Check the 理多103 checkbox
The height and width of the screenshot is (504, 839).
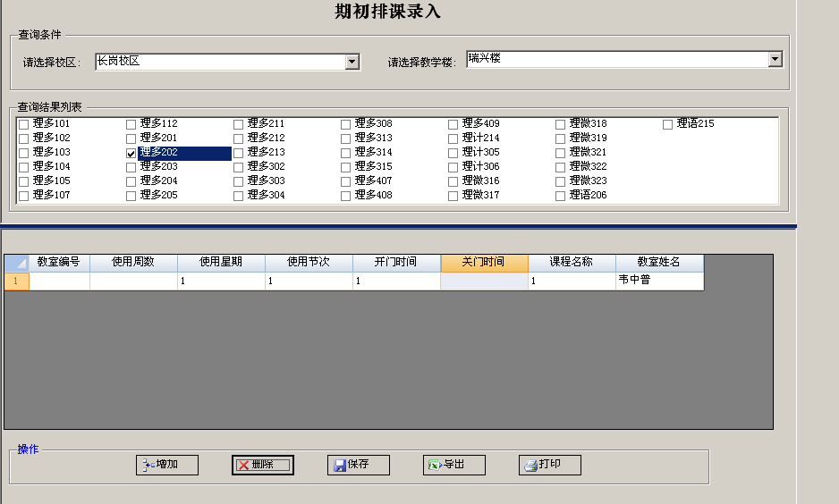point(23,154)
